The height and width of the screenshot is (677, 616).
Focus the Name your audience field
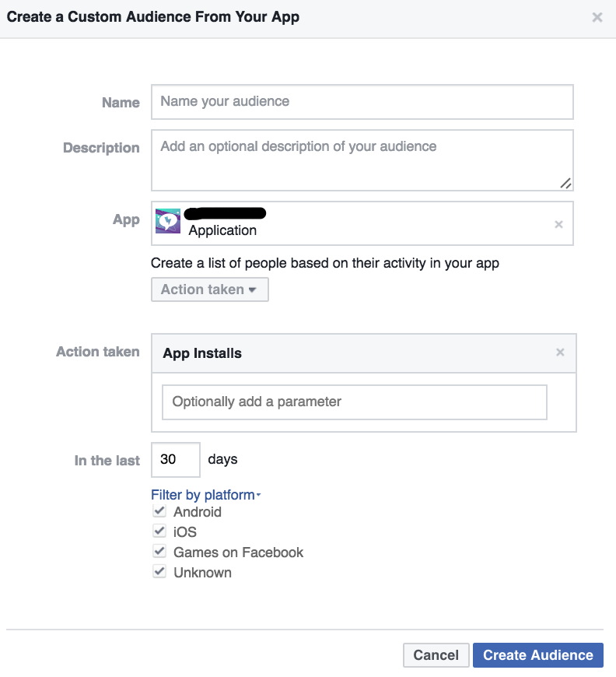[362, 102]
